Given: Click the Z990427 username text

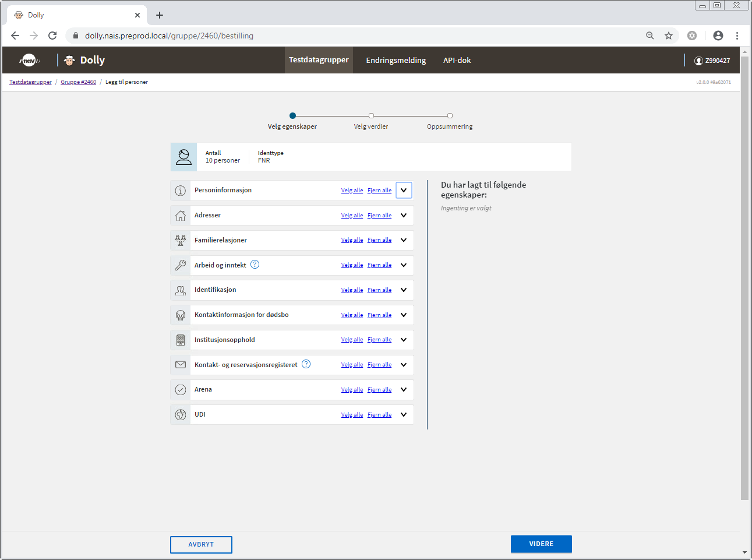Looking at the screenshot, I should (718, 61).
